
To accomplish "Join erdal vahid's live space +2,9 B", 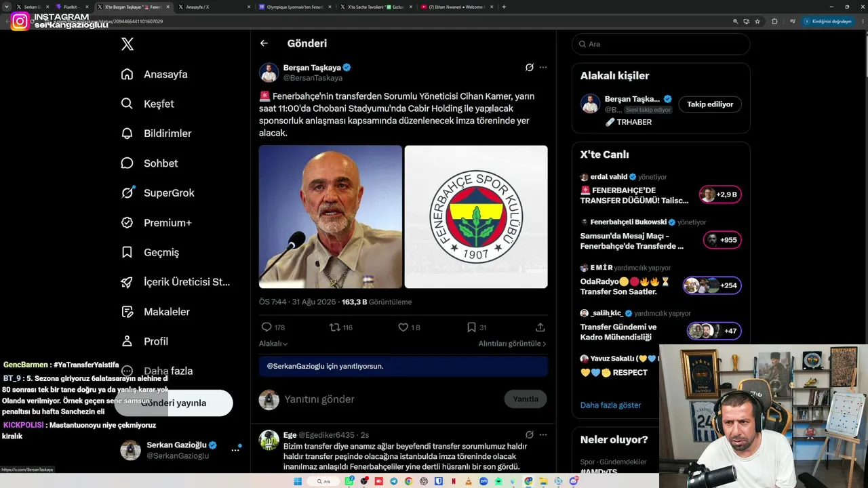I will (722, 195).
